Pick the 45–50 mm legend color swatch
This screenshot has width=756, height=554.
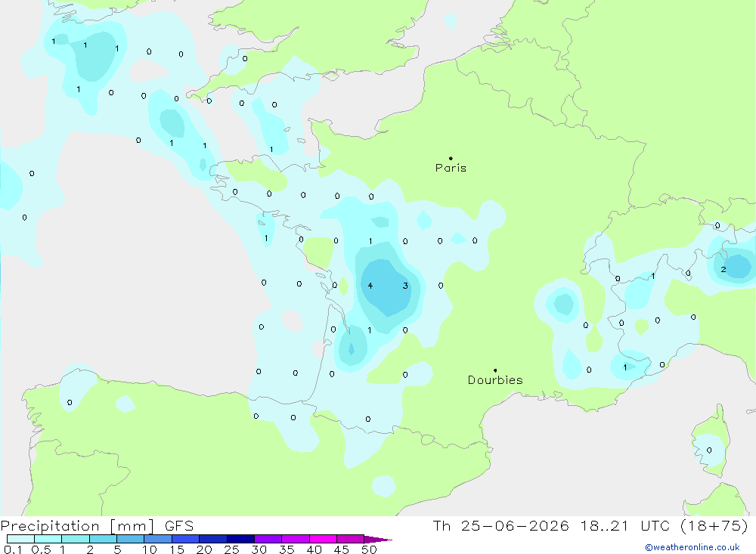pos(351,539)
